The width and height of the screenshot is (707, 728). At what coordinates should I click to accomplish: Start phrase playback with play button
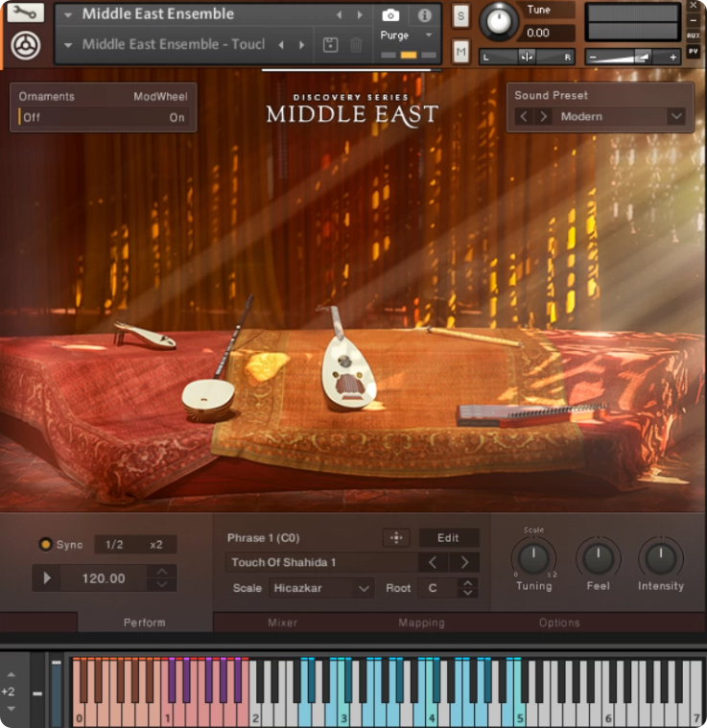[x=46, y=578]
